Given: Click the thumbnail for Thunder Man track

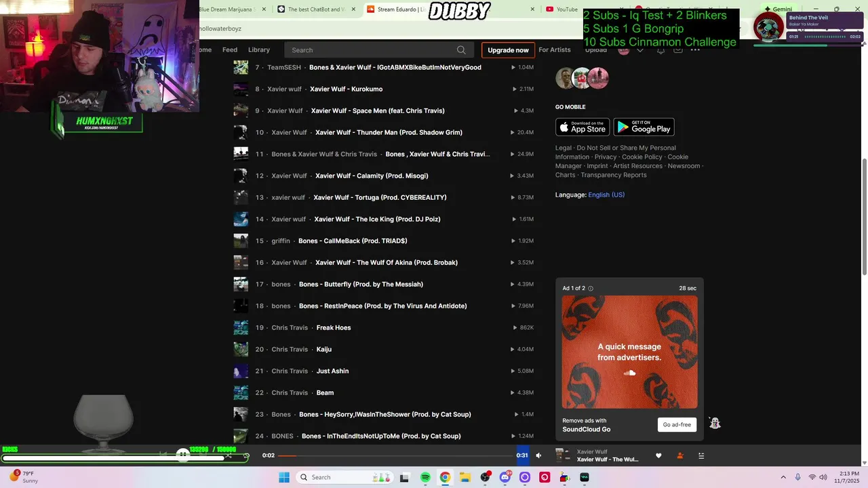Looking at the screenshot, I should tap(241, 132).
